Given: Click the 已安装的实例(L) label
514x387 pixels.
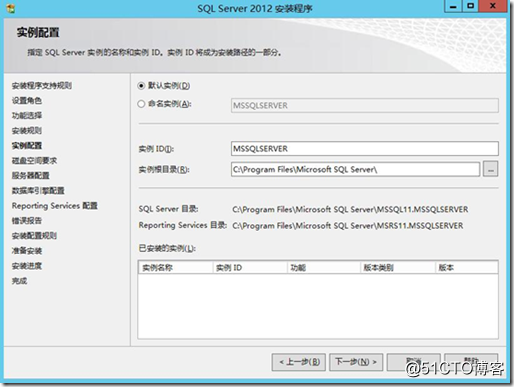Looking at the screenshot, I should 167,248.
